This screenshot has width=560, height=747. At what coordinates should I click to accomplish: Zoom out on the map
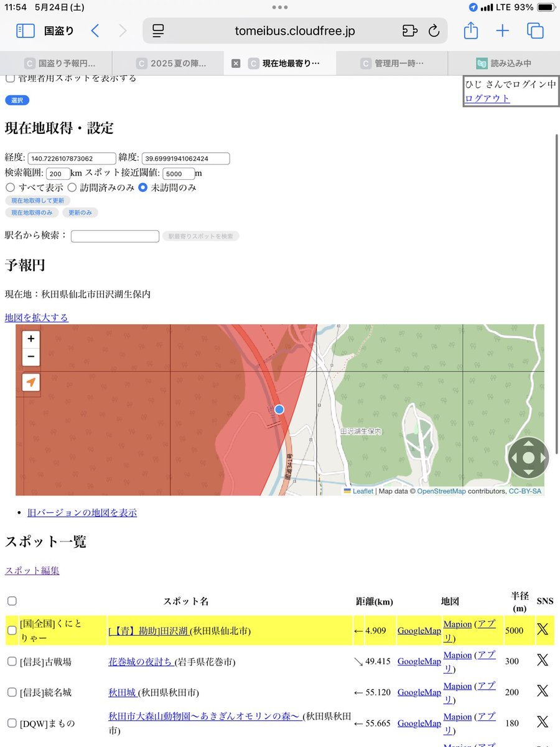click(30, 357)
